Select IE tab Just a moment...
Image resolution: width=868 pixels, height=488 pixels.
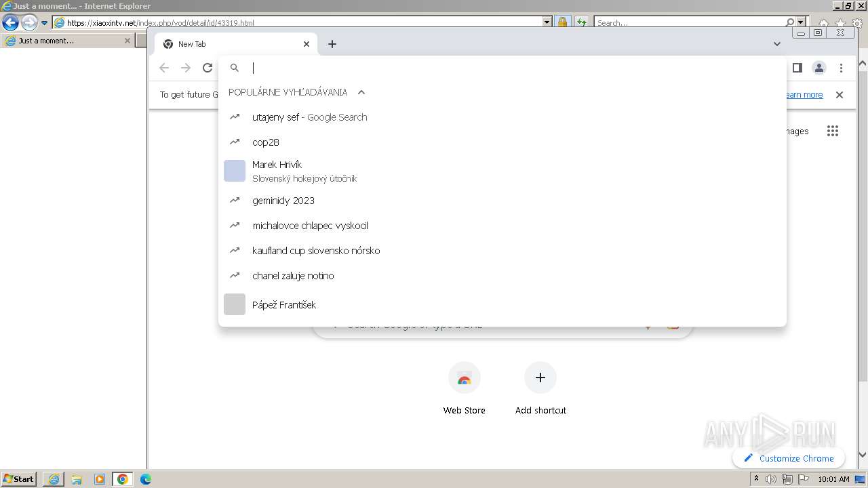pyautogui.click(x=67, y=41)
